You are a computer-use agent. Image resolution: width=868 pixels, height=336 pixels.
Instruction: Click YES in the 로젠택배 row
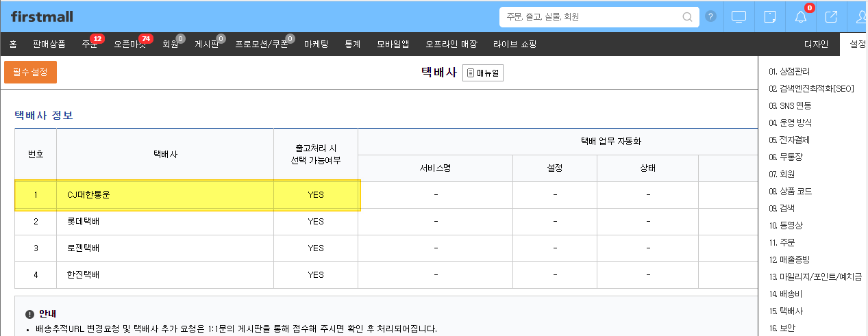tap(316, 248)
